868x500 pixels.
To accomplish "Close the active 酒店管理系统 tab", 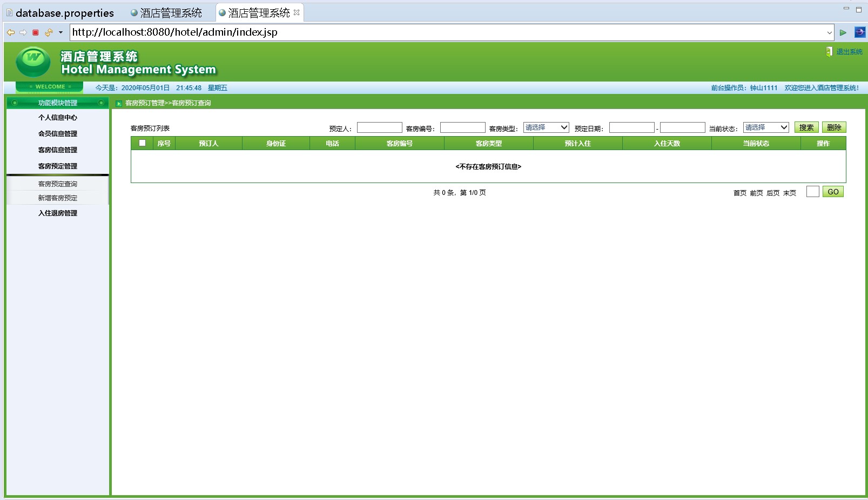I will tap(297, 12).
